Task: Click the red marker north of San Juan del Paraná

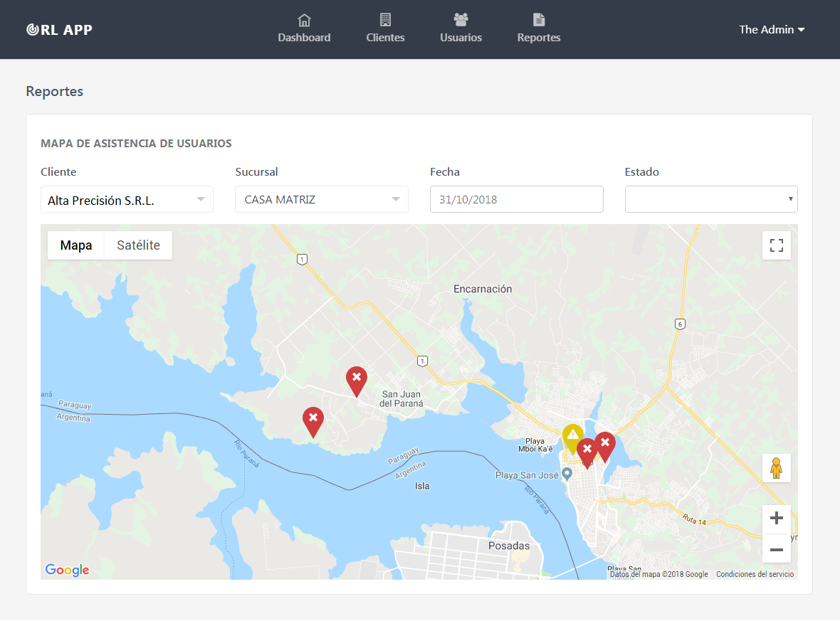Action: [x=356, y=381]
